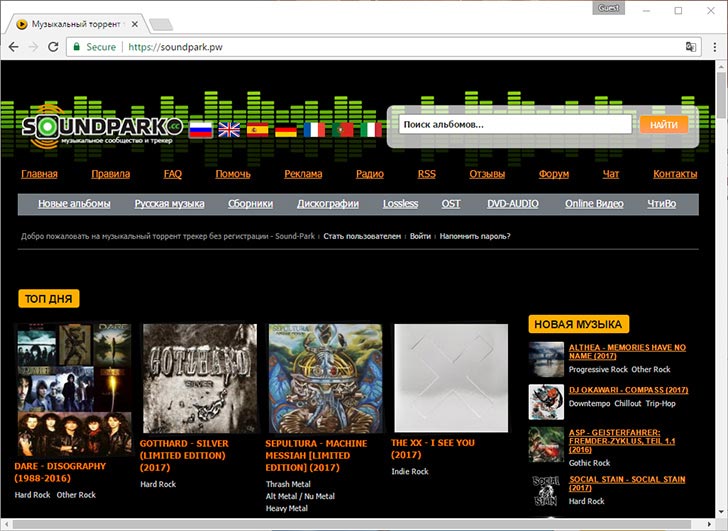
Task: Go to OST category
Action: (x=451, y=204)
